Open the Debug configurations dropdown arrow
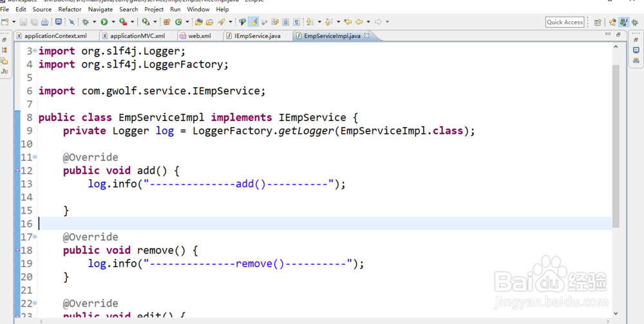The image size is (644, 324). pos(95,22)
